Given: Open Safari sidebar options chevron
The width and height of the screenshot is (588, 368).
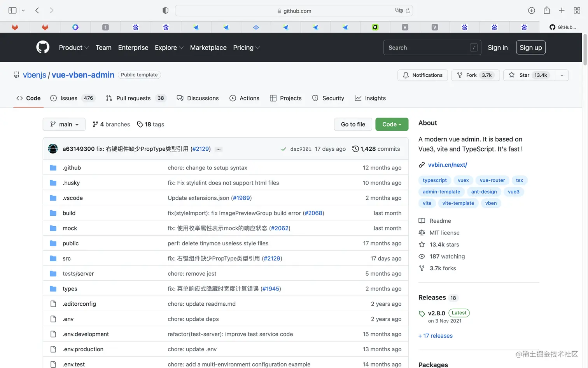Looking at the screenshot, I should [x=23, y=11].
